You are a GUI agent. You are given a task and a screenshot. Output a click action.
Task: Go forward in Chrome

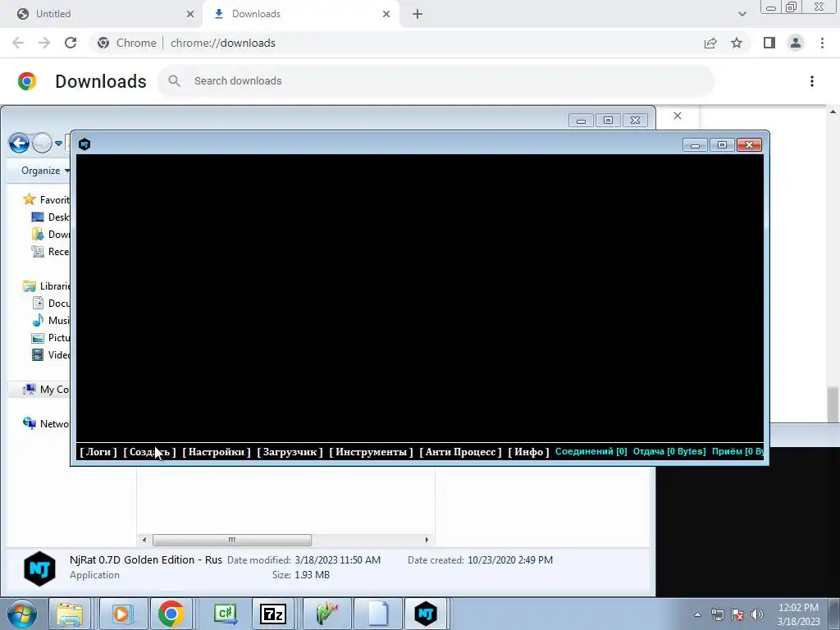coord(44,43)
